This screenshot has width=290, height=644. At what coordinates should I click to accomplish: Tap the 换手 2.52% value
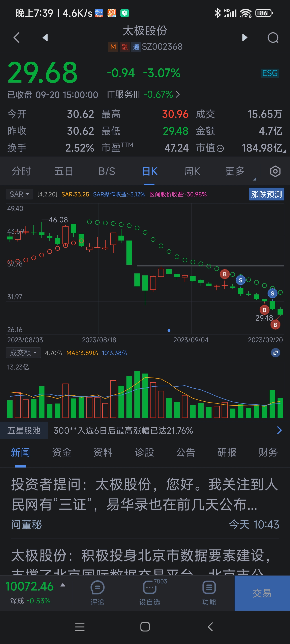(x=80, y=148)
